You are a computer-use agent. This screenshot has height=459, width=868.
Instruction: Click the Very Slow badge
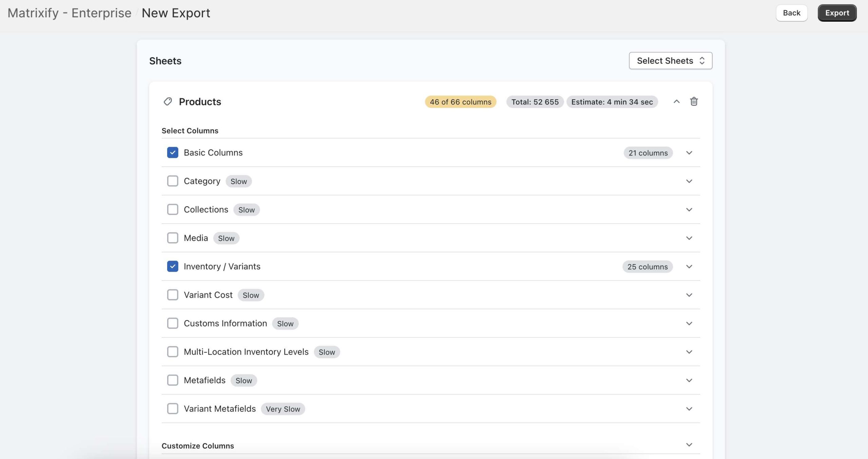(283, 409)
